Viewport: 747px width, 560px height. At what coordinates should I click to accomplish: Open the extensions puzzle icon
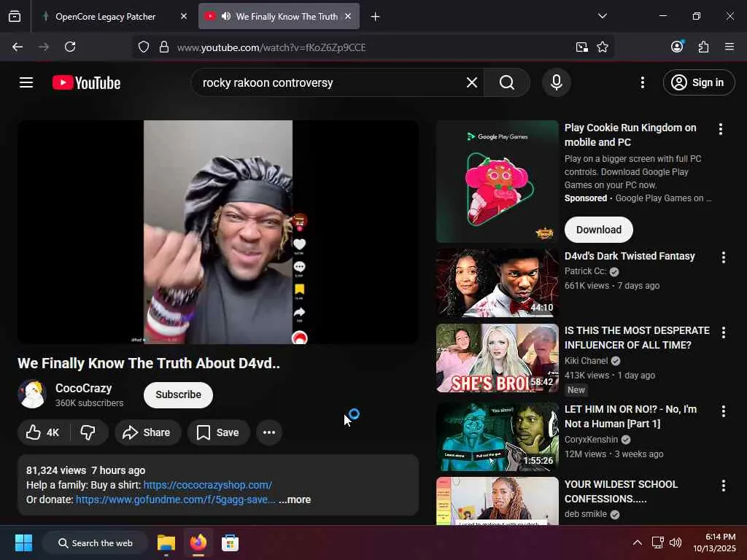point(703,47)
